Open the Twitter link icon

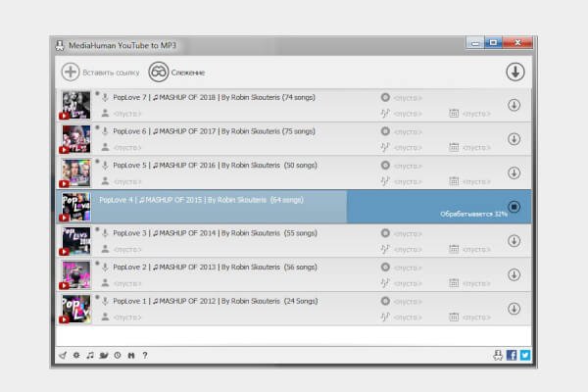pos(525,355)
